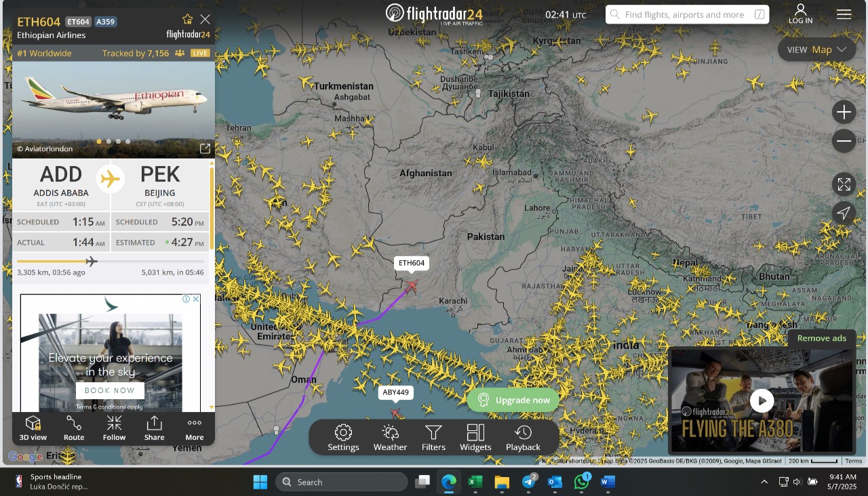868x496 pixels.
Task: Follow the ETH604 aircraft
Action: [x=114, y=429]
